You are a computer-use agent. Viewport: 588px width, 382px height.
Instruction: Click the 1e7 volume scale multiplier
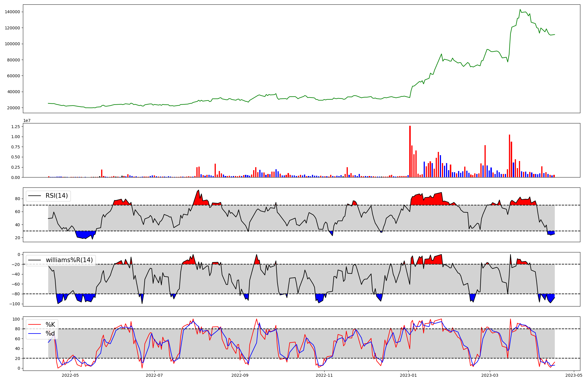click(x=27, y=121)
